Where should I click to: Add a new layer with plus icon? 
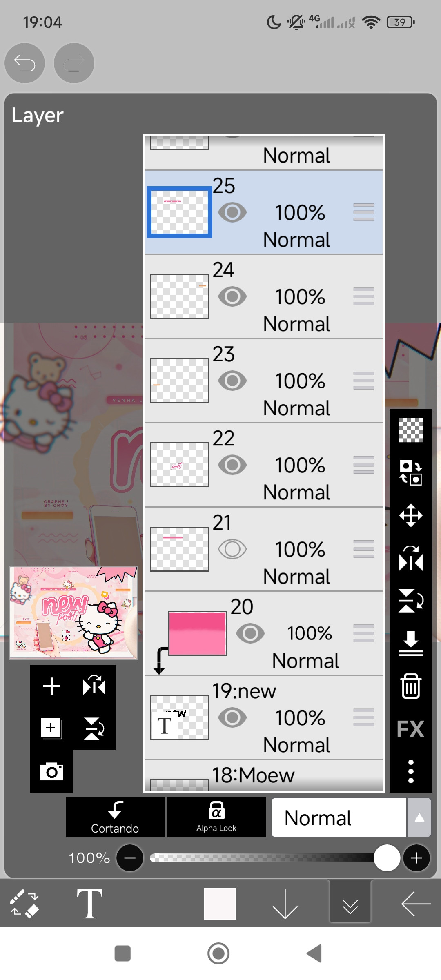(x=51, y=686)
